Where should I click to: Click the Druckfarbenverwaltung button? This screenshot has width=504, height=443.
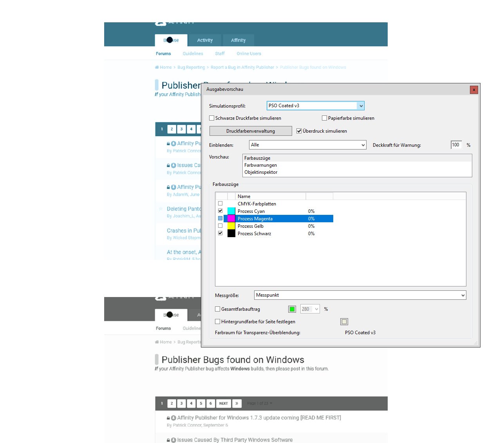point(251,131)
